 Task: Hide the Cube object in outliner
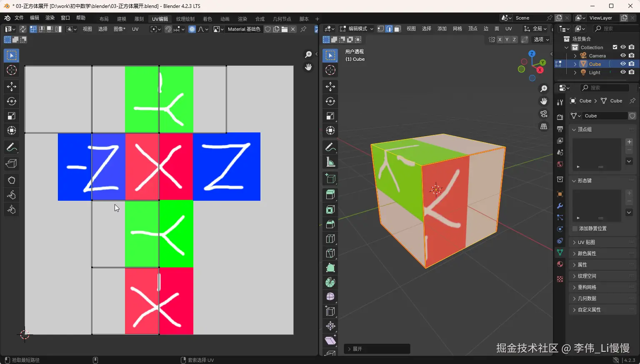(623, 64)
